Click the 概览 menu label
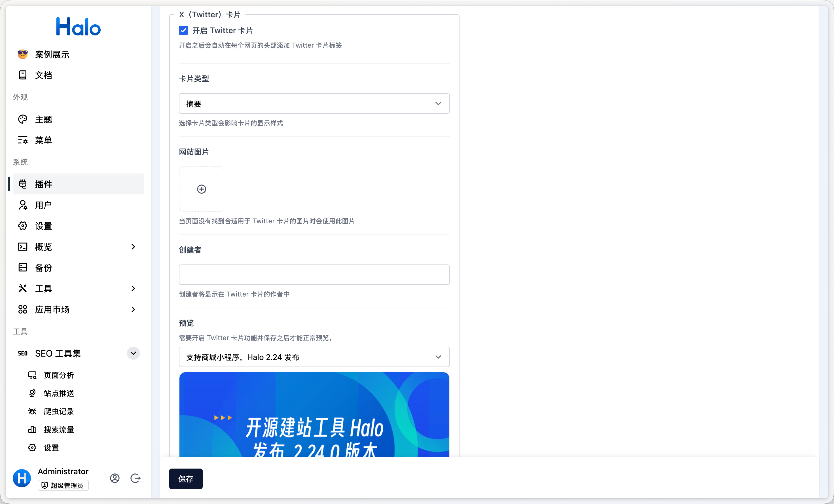Viewport: 834px width, 504px height. 44,247
